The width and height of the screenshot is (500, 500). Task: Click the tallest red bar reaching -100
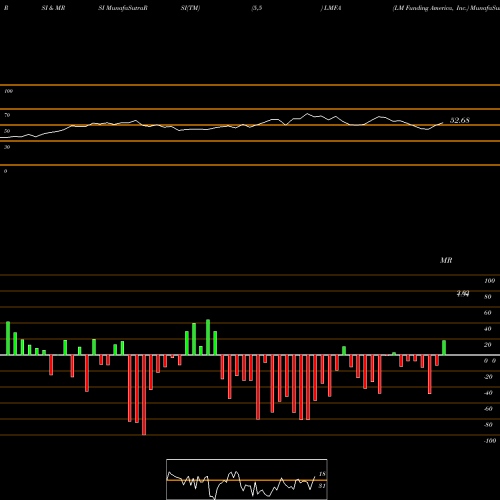pos(144,395)
